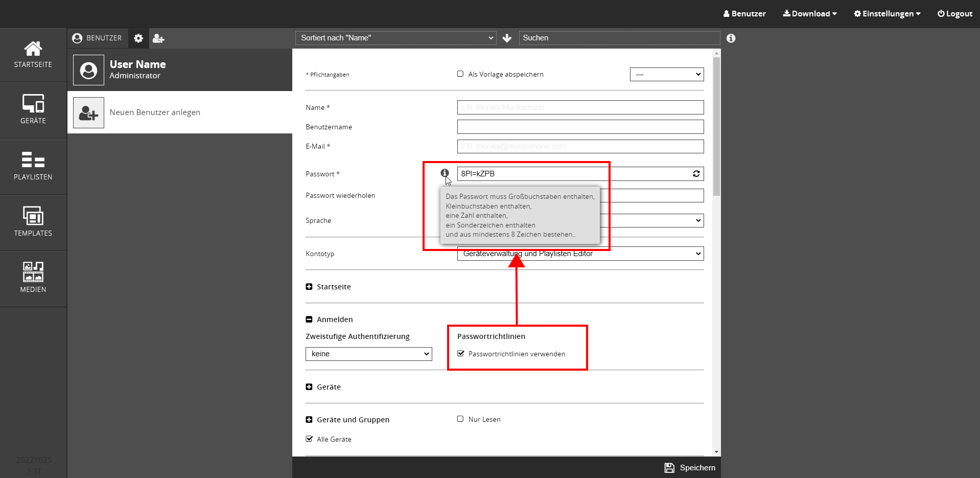The height and width of the screenshot is (478, 980).
Task: Open the 'Sortiert nach Name' dropdown
Action: pyautogui.click(x=396, y=38)
